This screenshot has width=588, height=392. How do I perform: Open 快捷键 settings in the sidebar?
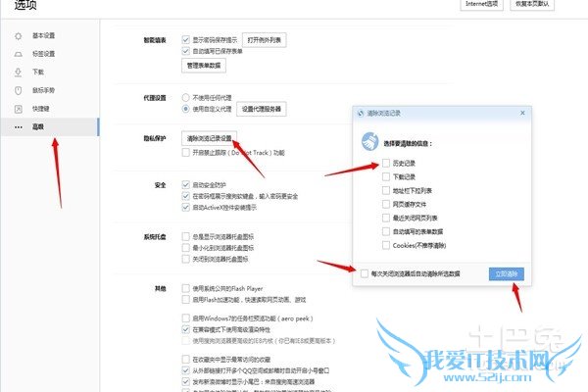coord(41,109)
